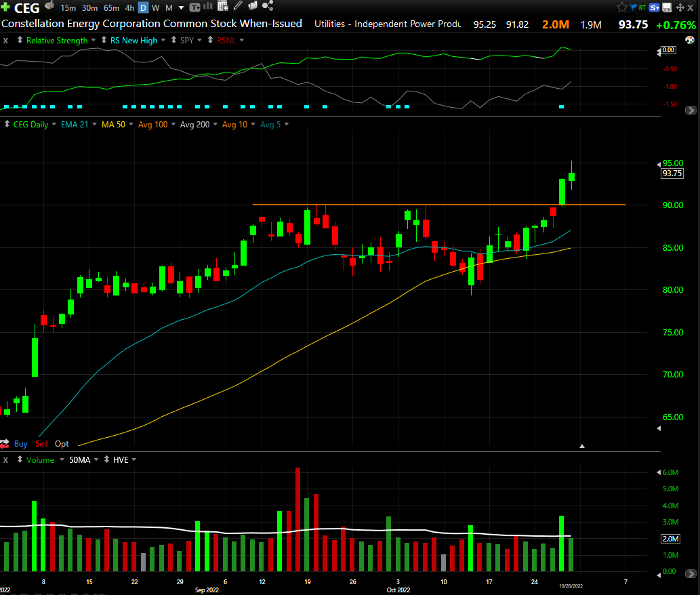Select the pencil drawing tools icon
Screen dimensions: 700x595
[x=238, y=6]
